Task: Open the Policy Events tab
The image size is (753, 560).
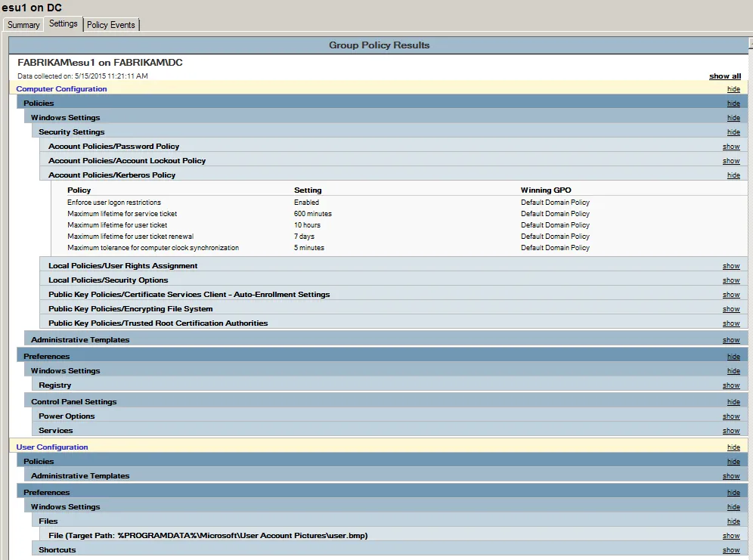Action: pyautogui.click(x=111, y=25)
